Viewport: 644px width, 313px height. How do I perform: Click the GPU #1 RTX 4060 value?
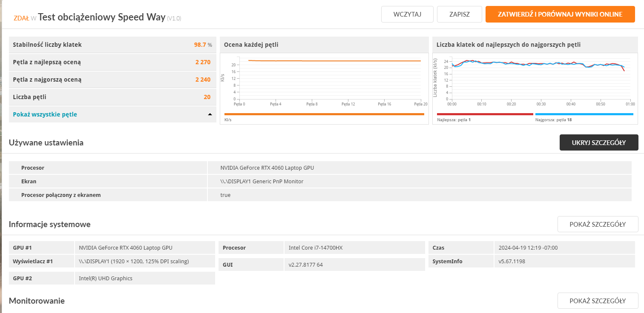click(x=126, y=248)
